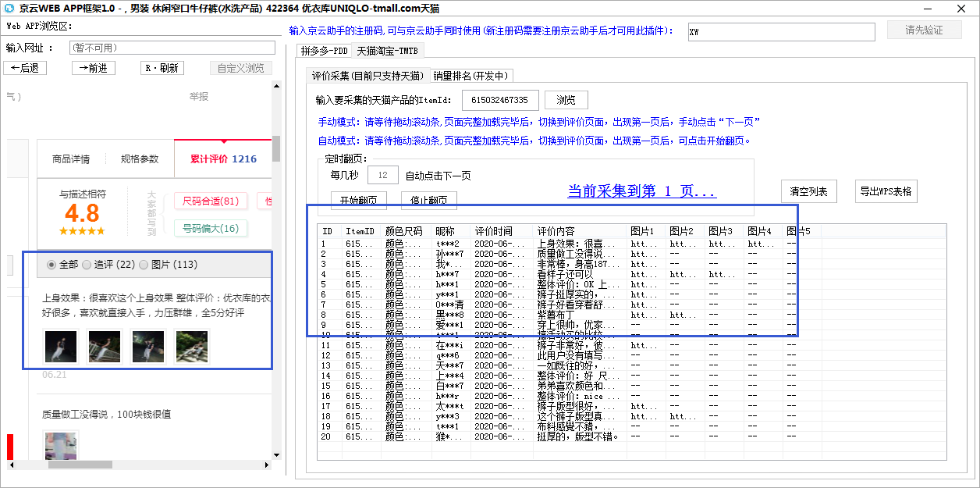Image resolution: width=980 pixels, height=488 pixels.
Task: Click the 图片3 column header
Action: (726, 231)
